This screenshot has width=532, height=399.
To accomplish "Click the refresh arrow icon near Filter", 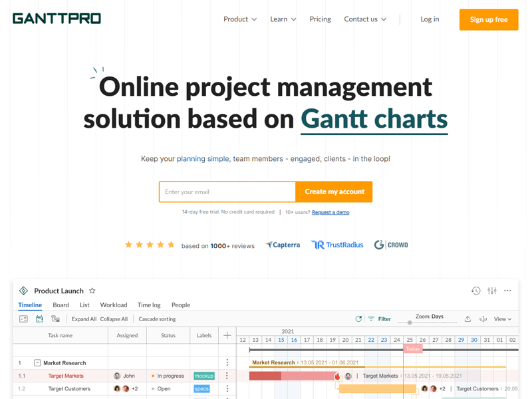I will 358,319.
